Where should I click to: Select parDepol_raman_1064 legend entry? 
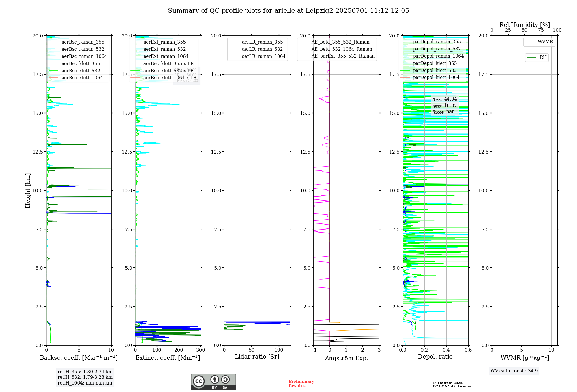(x=432, y=56)
